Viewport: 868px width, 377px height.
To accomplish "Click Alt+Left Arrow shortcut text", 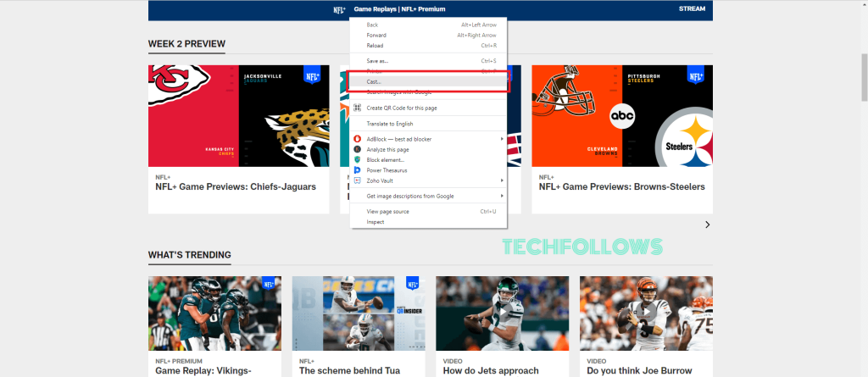I will (479, 25).
